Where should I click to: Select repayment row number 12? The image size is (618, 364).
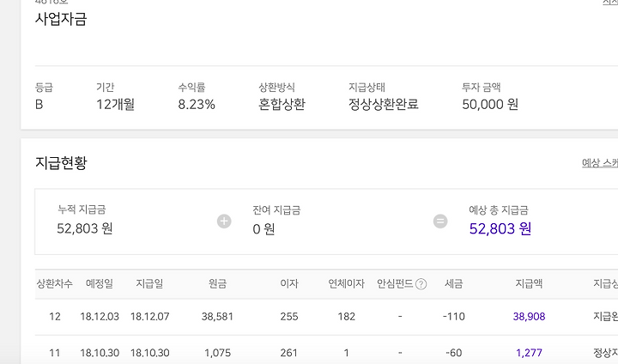(55, 317)
